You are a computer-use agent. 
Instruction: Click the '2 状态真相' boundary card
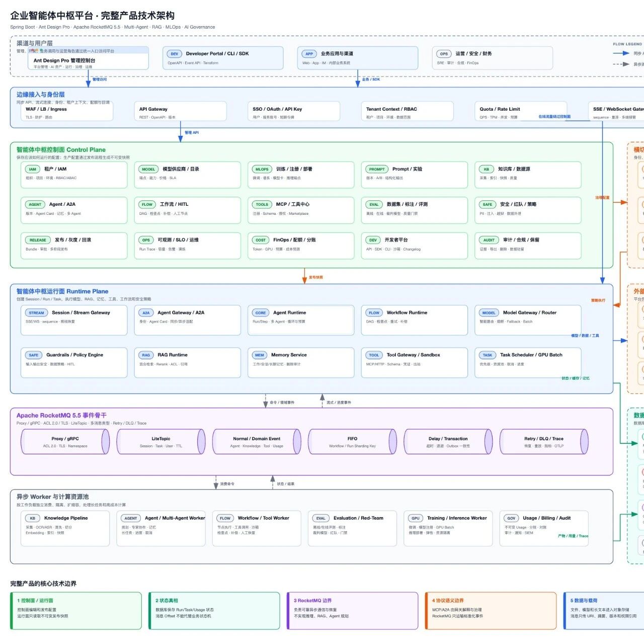pyautogui.click(x=214, y=611)
